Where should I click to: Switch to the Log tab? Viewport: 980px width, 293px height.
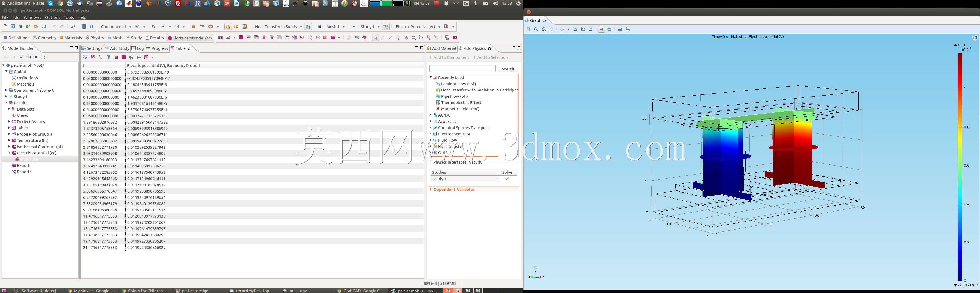(x=138, y=48)
